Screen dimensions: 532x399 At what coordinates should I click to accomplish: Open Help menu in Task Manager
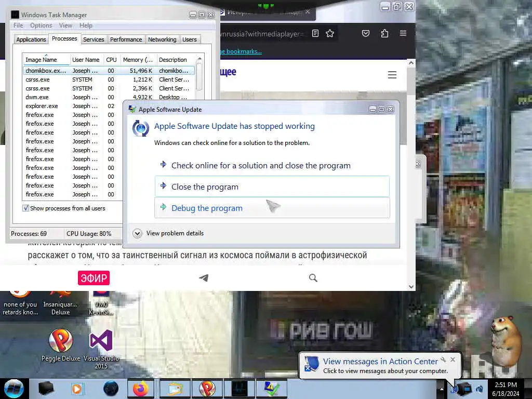coord(86,25)
